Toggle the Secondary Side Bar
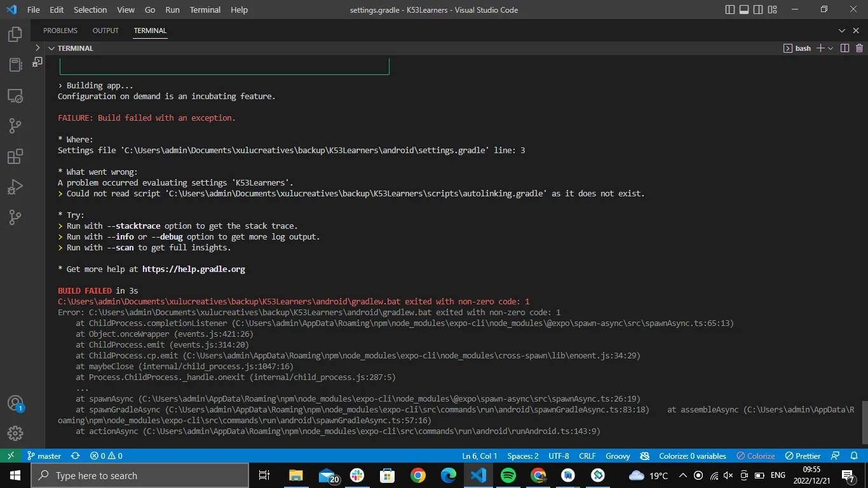Image resolution: width=868 pixels, height=488 pixels. (759, 10)
